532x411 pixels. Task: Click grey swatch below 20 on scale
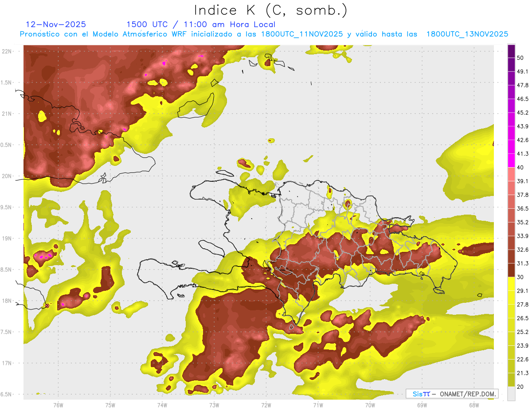(x=511, y=394)
